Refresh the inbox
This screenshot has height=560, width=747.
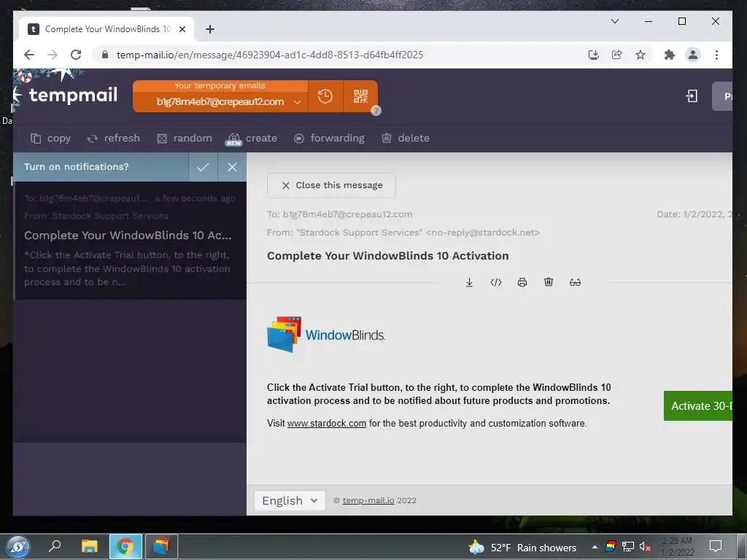click(113, 138)
